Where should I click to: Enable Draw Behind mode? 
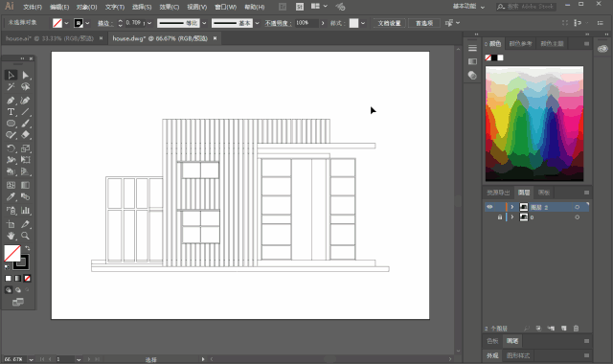pos(18,290)
